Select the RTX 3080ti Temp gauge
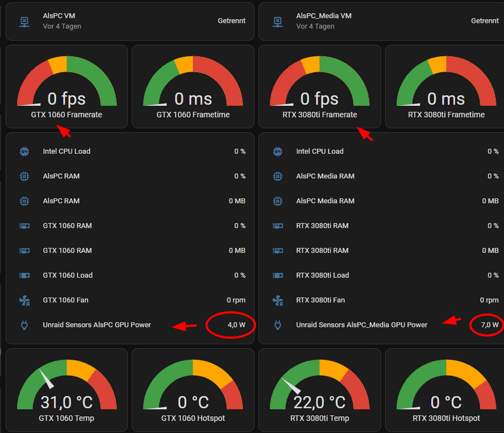The height and width of the screenshot is (433, 504). [320, 390]
